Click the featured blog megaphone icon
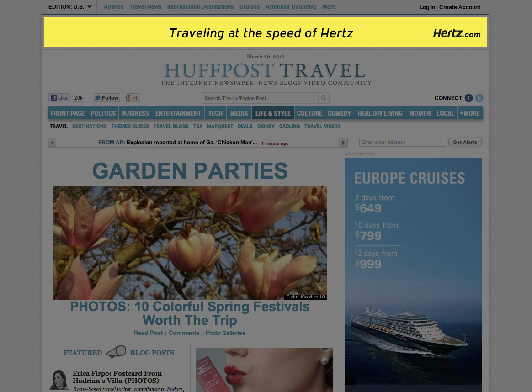Viewport: 532px width, 392px height. coord(117,352)
